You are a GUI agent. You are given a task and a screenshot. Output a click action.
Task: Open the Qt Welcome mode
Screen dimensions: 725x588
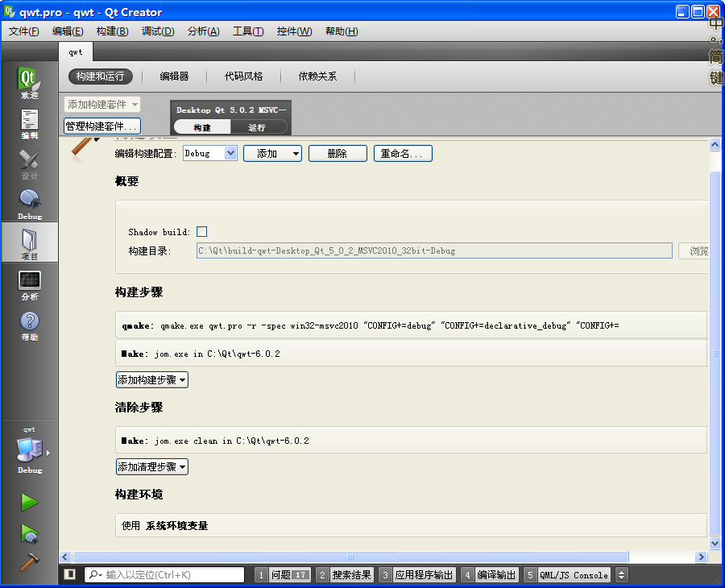tap(30, 82)
